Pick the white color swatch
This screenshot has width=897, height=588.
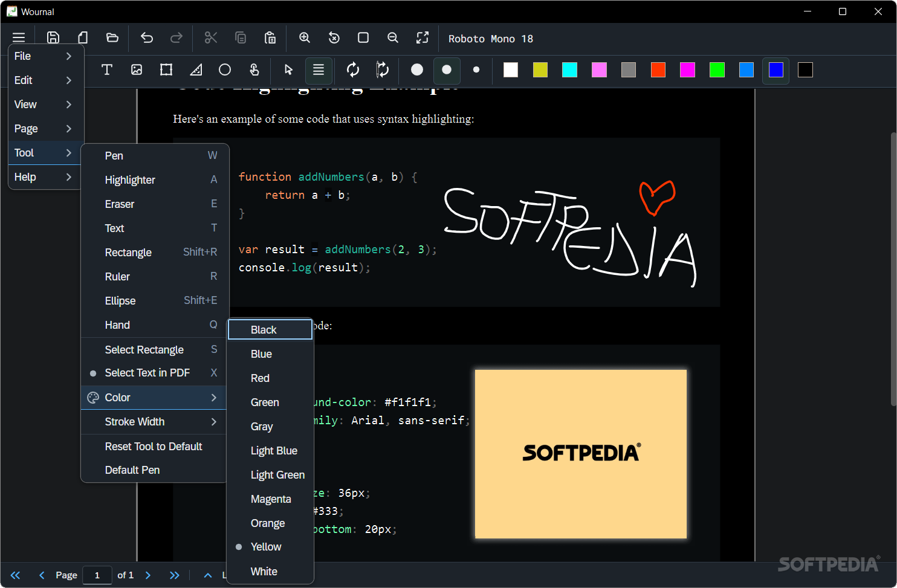[511, 70]
